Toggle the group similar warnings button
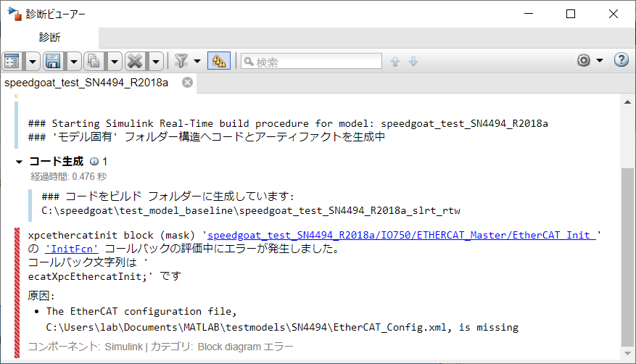 pyautogui.click(x=219, y=61)
